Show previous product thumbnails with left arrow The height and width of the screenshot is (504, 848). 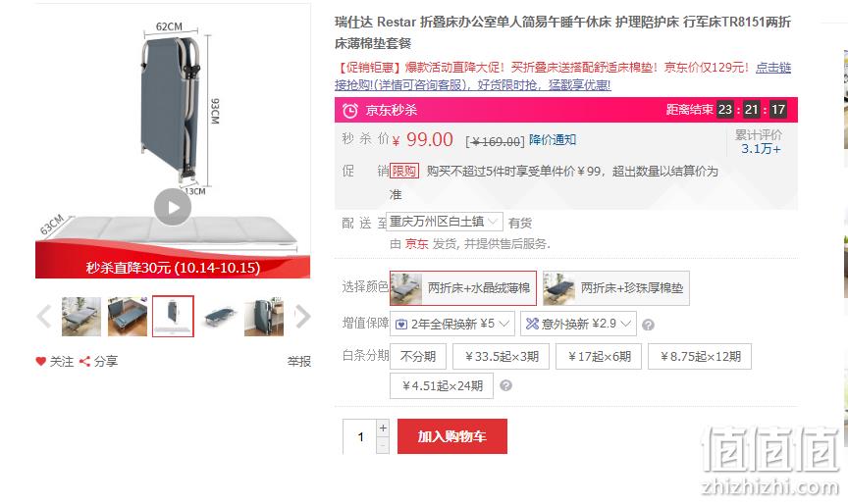(x=44, y=316)
